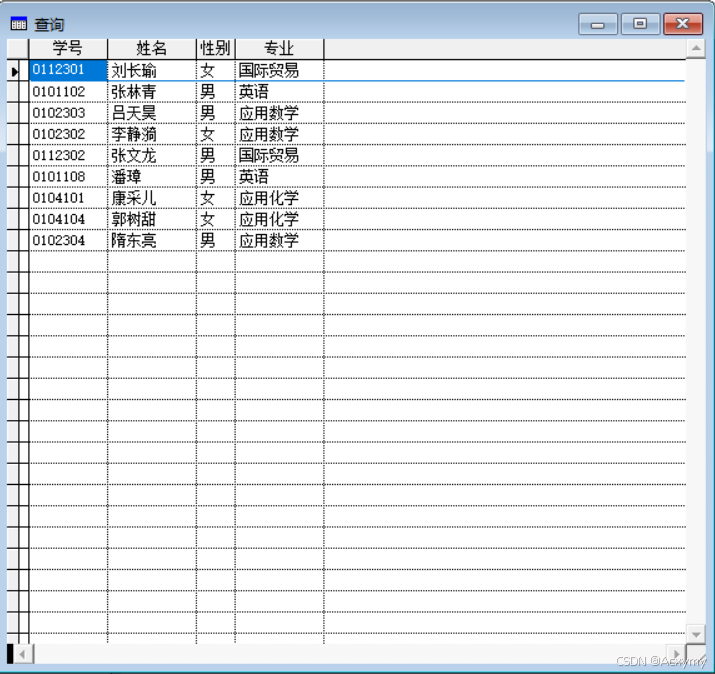Click 英语 major in 潘璋 row
The width and height of the screenshot is (715, 674).
(280, 176)
